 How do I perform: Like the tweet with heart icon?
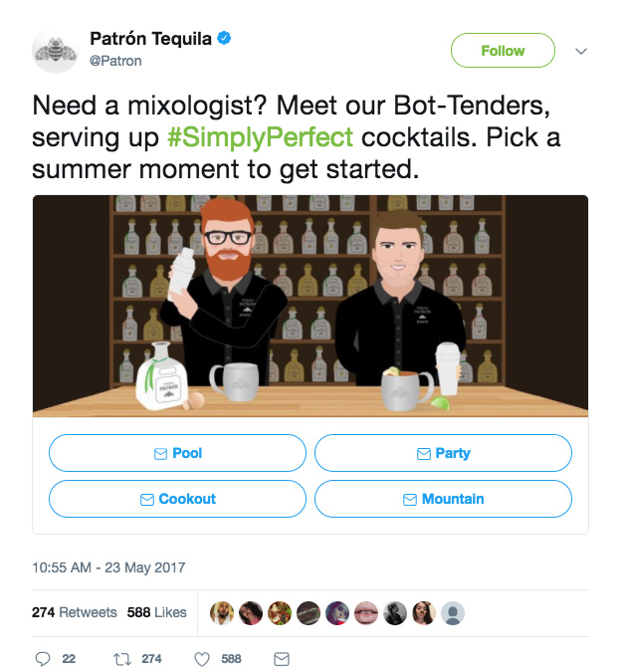point(202,659)
